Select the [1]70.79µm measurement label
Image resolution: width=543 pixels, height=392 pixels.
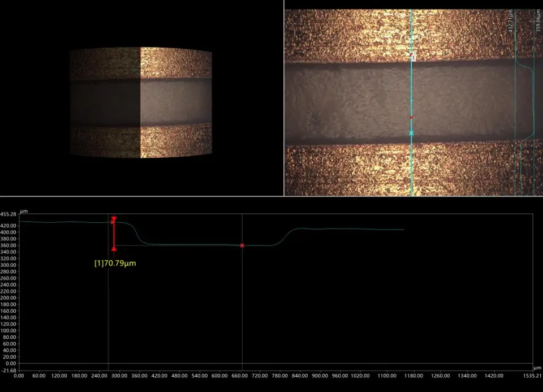click(x=115, y=263)
